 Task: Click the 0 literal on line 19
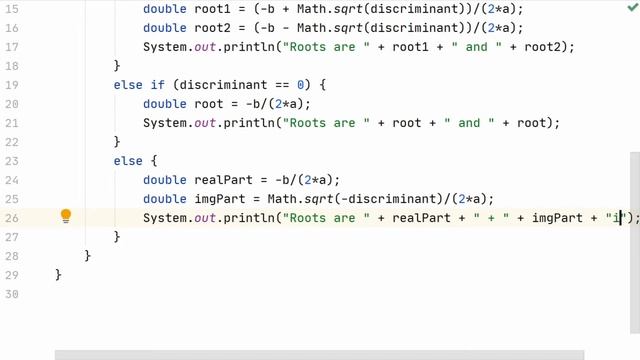(x=300, y=85)
